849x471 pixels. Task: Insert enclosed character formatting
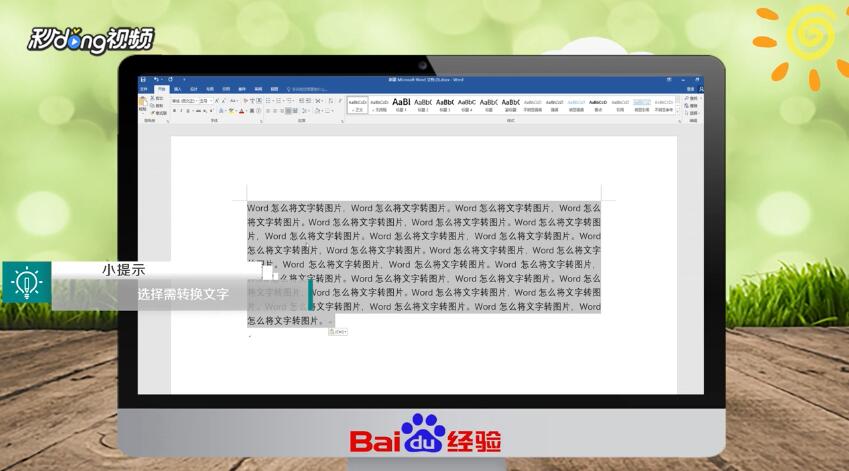(259, 111)
